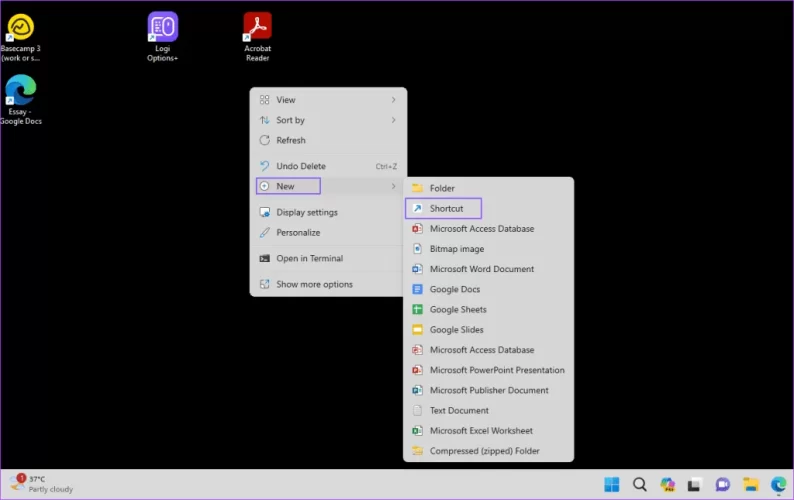The image size is (794, 500).
Task: Choose Microsoft Word Document in the submenu
Action: click(x=481, y=269)
